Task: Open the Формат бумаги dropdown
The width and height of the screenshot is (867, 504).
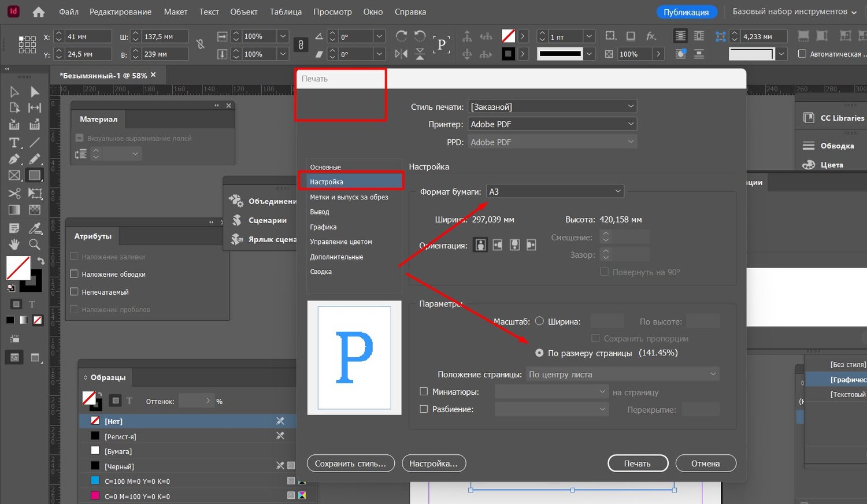Action: (x=554, y=191)
